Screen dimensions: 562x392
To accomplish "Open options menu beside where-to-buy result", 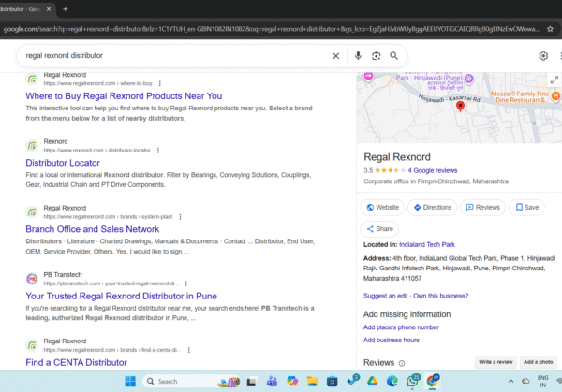I will tap(160, 83).
